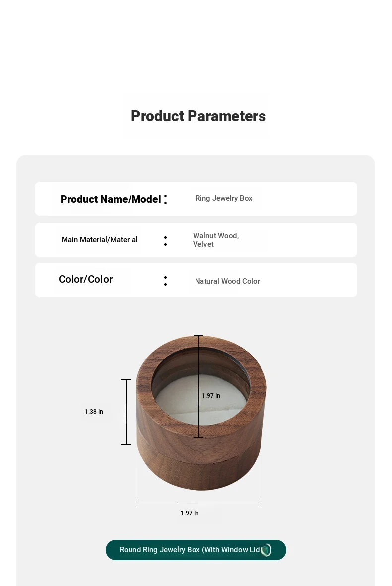Select the Product Name/Model label
The height and width of the screenshot is (586, 392).
click(x=111, y=199)
